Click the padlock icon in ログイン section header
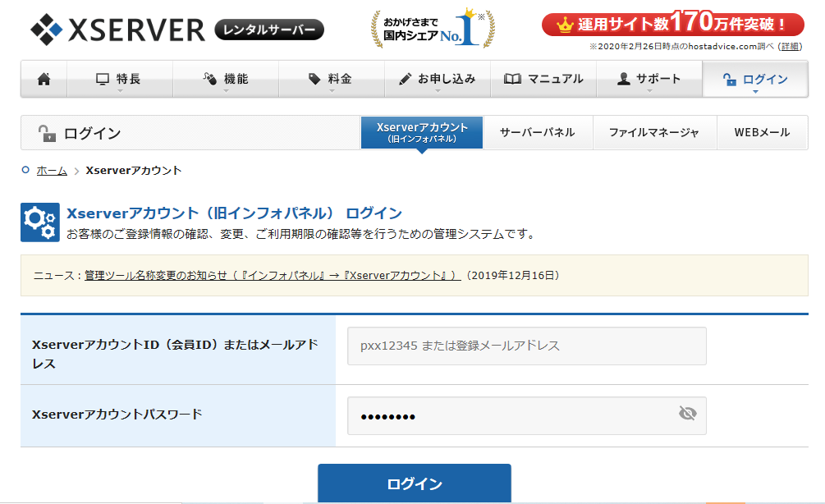Image resolution: width=825 pixels, height=504 pixels. click(47, 133)
